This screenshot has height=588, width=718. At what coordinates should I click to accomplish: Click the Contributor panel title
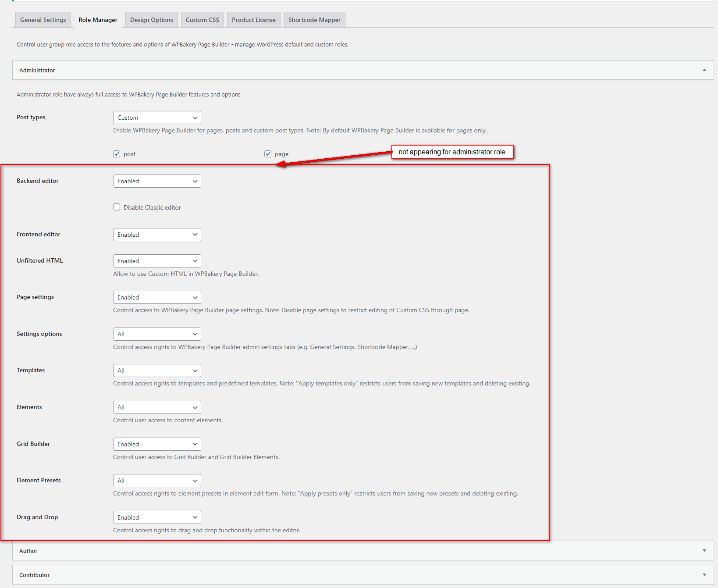tap(35, 575)
